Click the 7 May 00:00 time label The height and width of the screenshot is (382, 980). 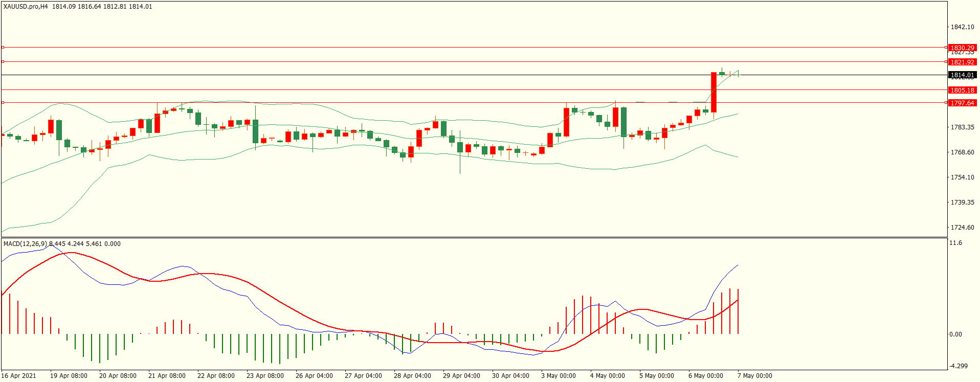(754, 376)
